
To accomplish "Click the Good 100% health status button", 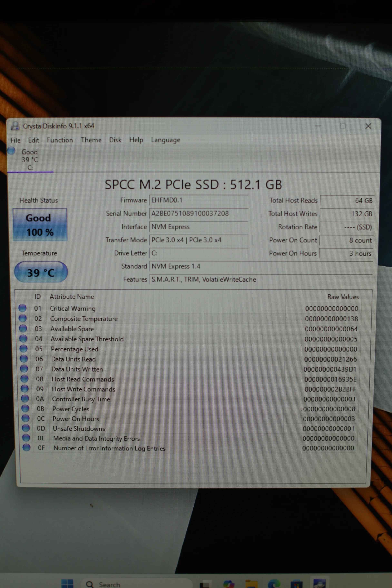I will pyautogui.click(x=40, y=225).
